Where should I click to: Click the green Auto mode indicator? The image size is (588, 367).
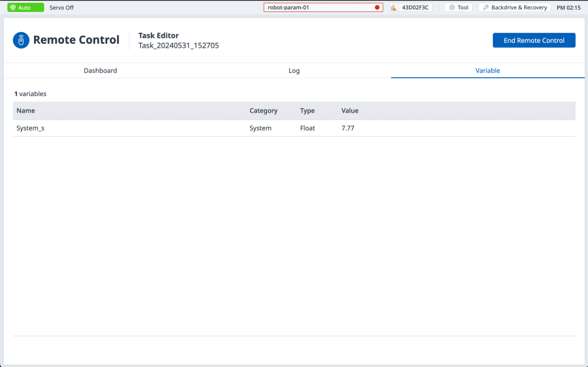[x=25, y=8]
